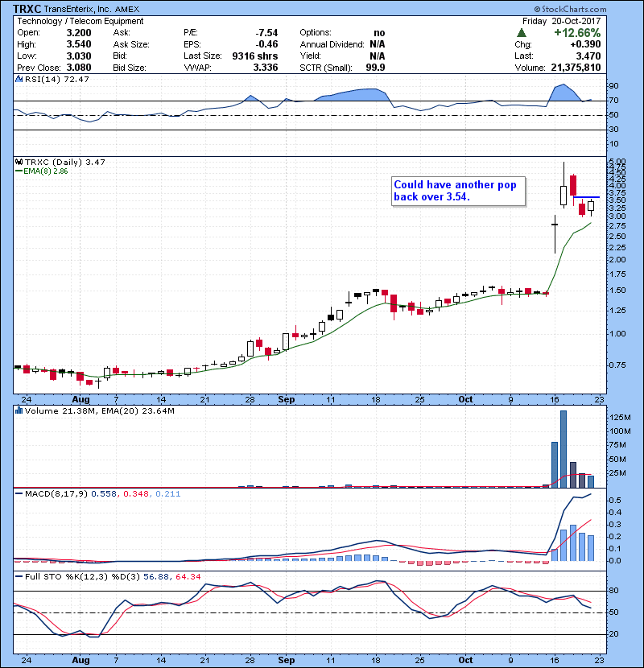Click the RSI area-chart icon beside RSI(14)
This screenshot has width=644, height=668.
[19, 79]
